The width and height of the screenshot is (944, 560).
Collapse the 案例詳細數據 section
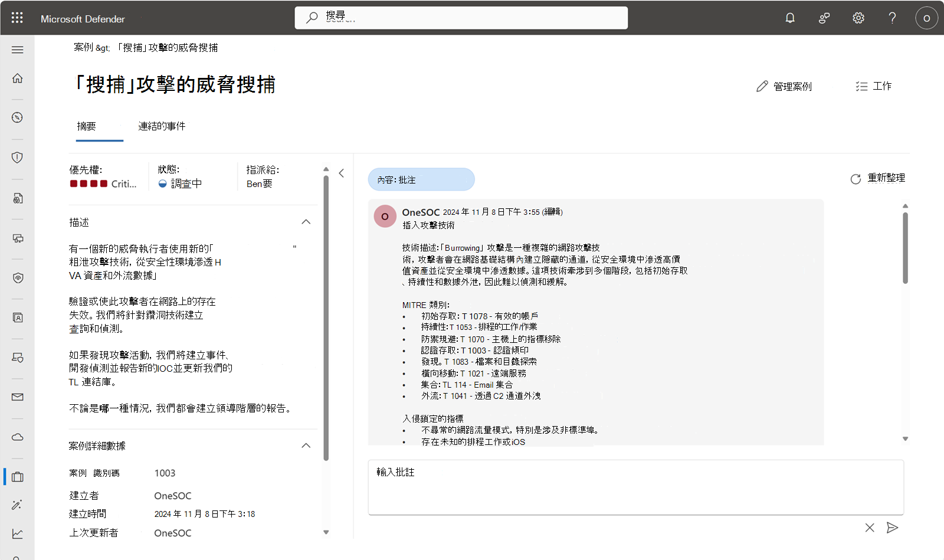306,446
